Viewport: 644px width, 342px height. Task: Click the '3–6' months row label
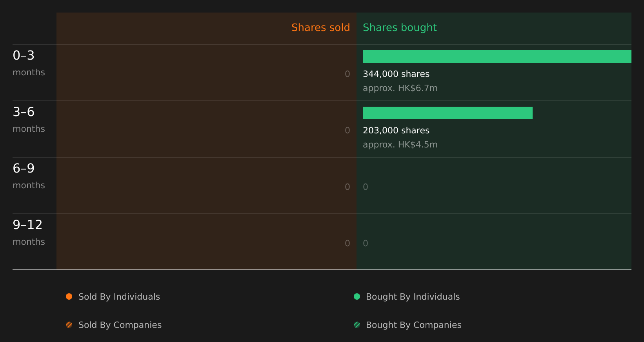tap(24, 112)
